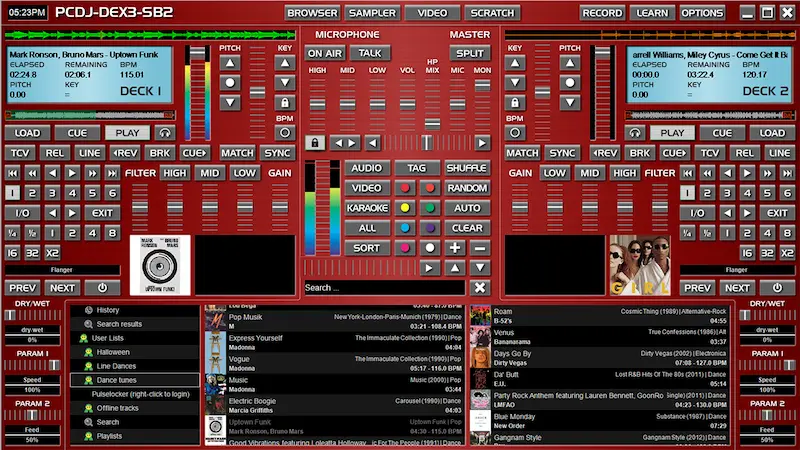Click LOAD button on Deck 2
This screenshot has height=450, width=800.
(771, 132)
